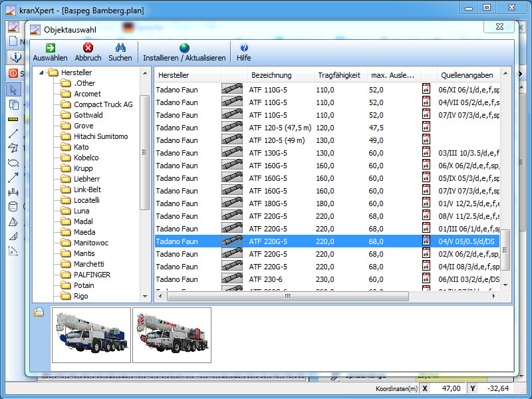This screenshot has height=399, width=532.
Task: Click the Auswählen green arrow icon
Action: [x=50, y=48]
